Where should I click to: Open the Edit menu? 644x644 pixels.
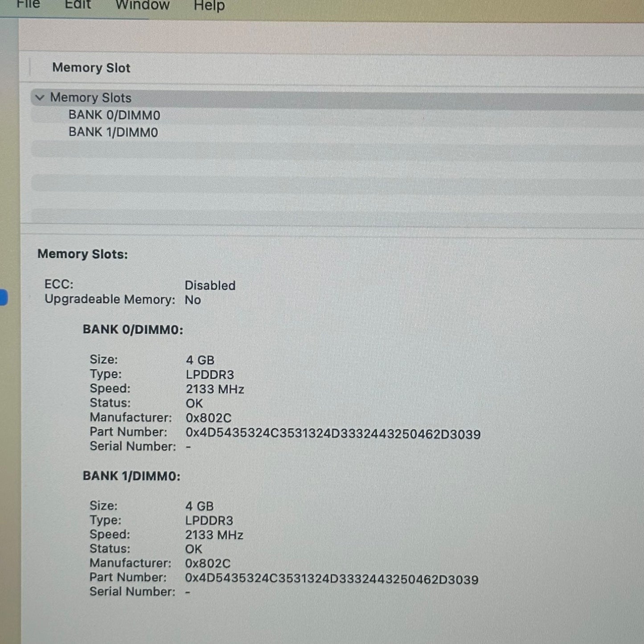coord(78,5)
